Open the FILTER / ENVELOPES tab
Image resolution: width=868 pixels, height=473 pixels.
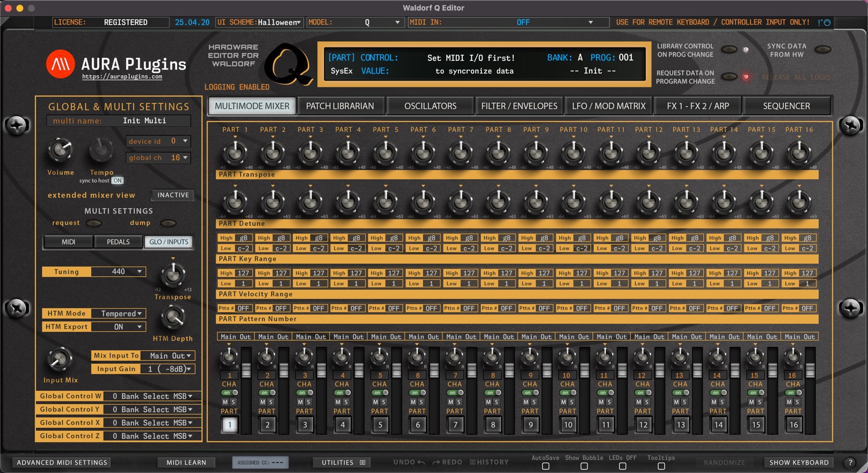point(519,106)
